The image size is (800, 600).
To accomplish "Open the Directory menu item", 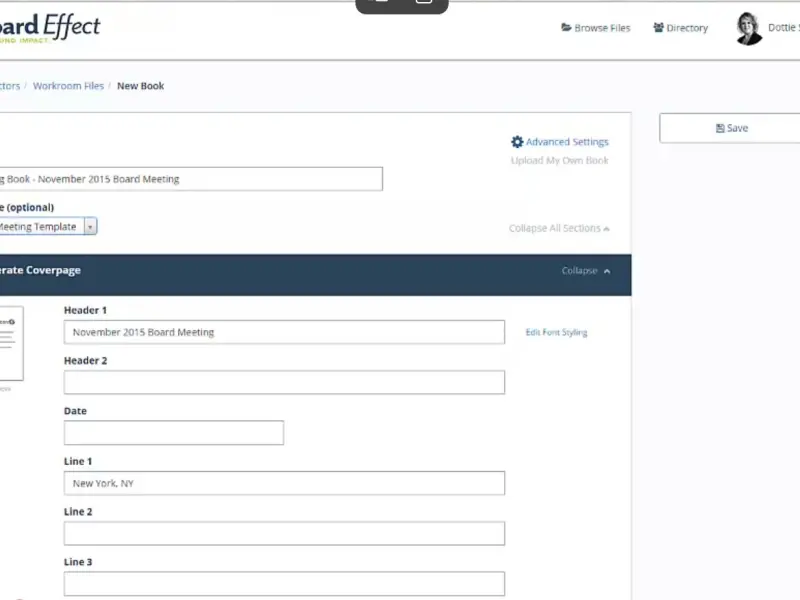I will tap(687, 28).
